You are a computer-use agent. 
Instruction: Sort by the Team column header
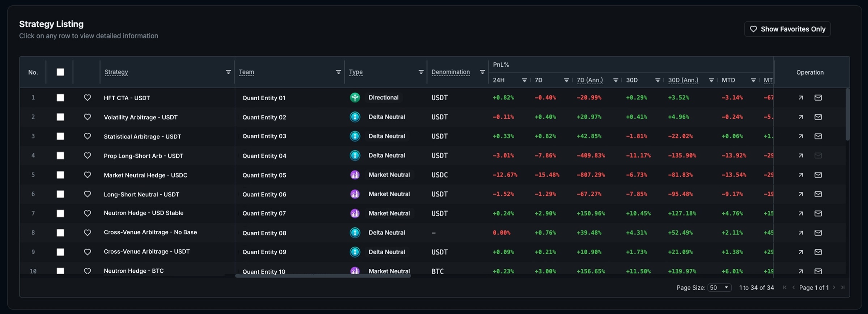pos(246,72)
